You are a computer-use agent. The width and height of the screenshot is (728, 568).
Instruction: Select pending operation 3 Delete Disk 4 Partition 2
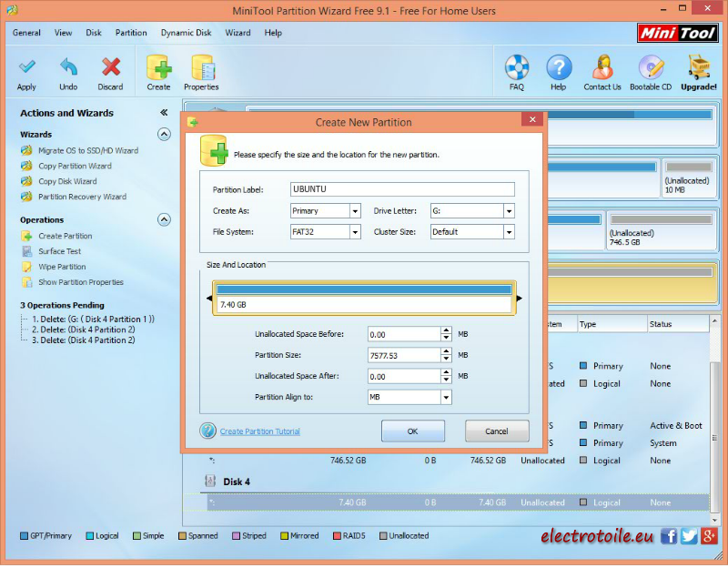click(84, 340)
